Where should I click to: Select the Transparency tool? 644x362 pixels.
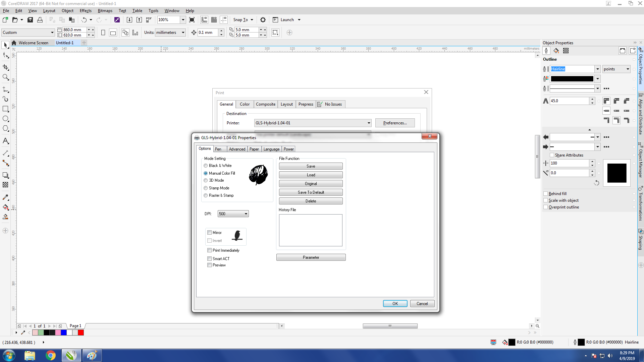coord(5,185)
